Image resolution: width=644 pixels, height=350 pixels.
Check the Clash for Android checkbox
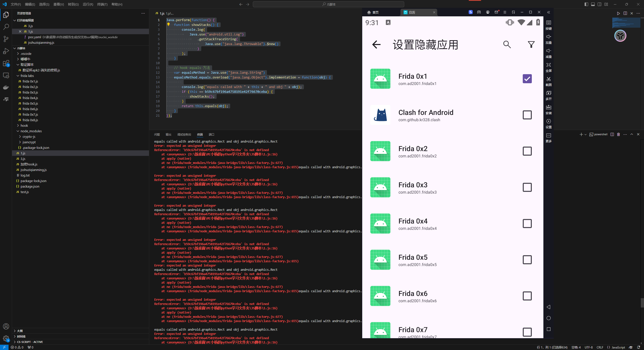click(x=527, y=115)
